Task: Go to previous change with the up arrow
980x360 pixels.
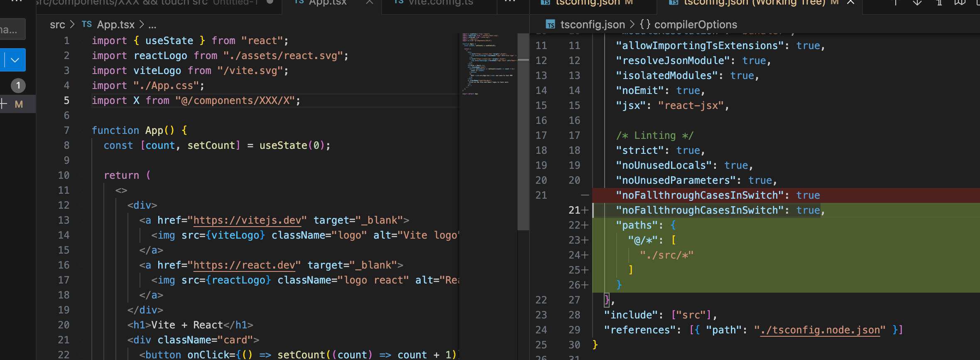Action: (896, 2)
